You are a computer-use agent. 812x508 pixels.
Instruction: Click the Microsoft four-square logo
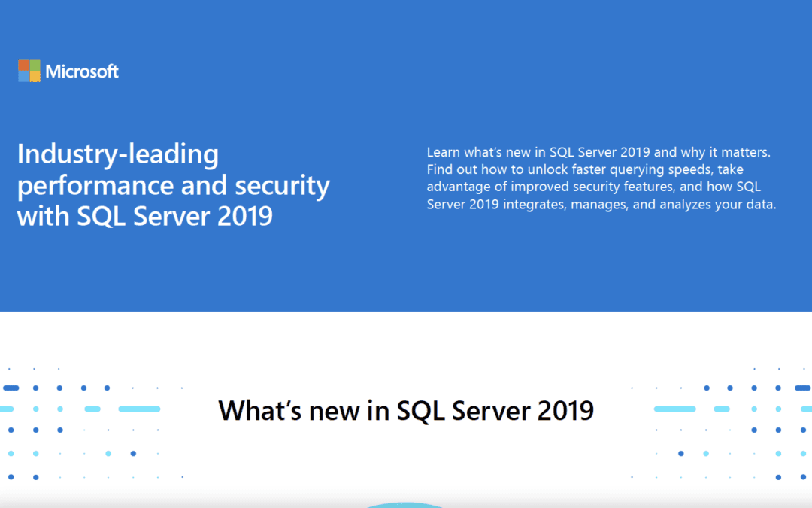(x=29, y=71)
